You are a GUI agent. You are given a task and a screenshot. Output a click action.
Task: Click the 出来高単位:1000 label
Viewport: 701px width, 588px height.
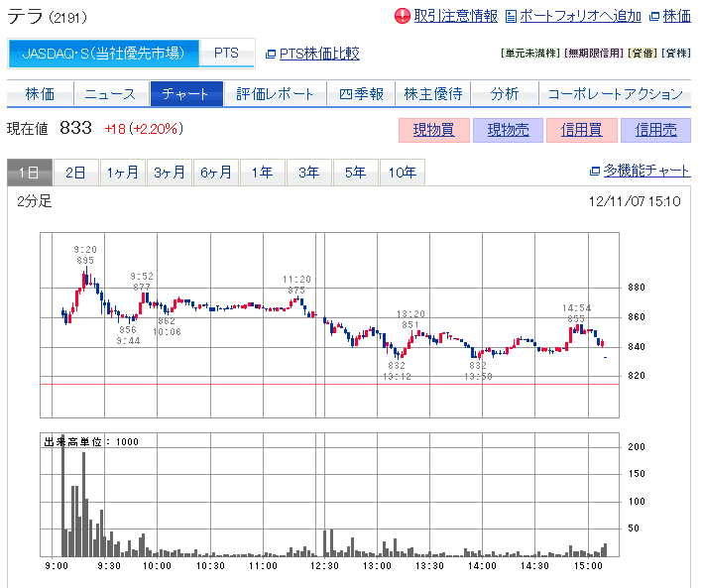point(91,442)
